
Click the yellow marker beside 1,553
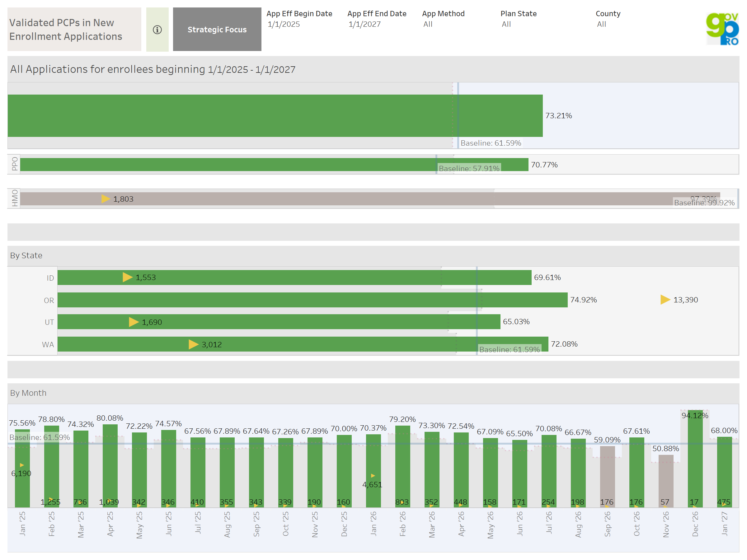click(x=127, y=277)
